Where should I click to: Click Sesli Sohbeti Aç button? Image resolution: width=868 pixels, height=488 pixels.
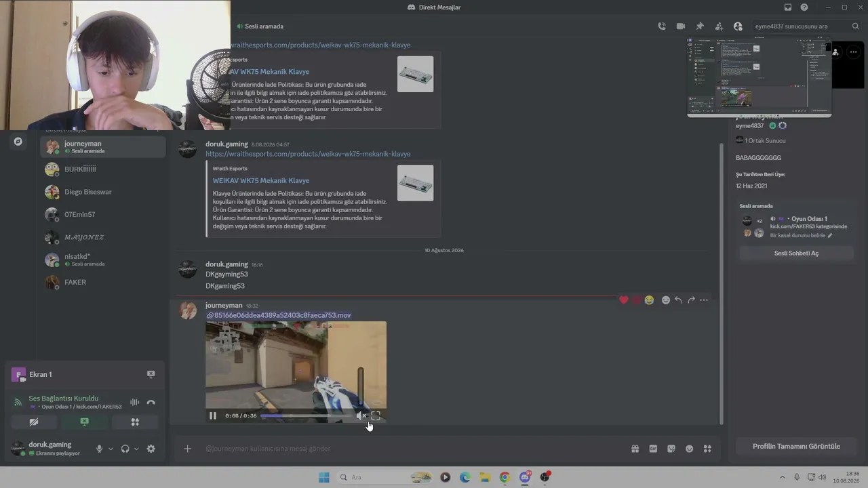click(796, 253)
